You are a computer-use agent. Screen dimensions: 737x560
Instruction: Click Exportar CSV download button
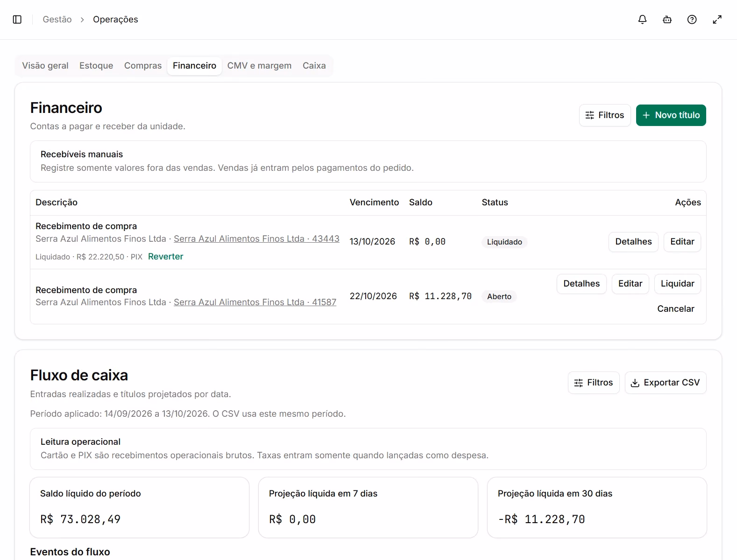pyautogui.click(x=666, y=383)
